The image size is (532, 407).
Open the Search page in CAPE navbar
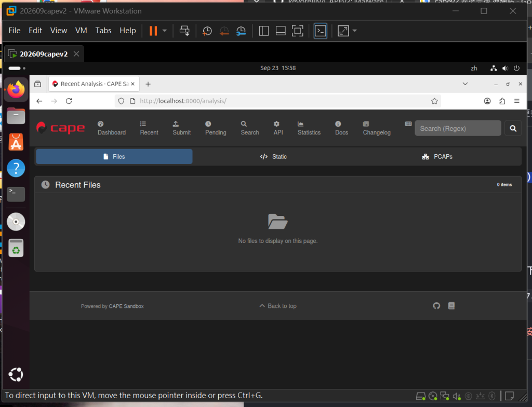pos(250,128)
